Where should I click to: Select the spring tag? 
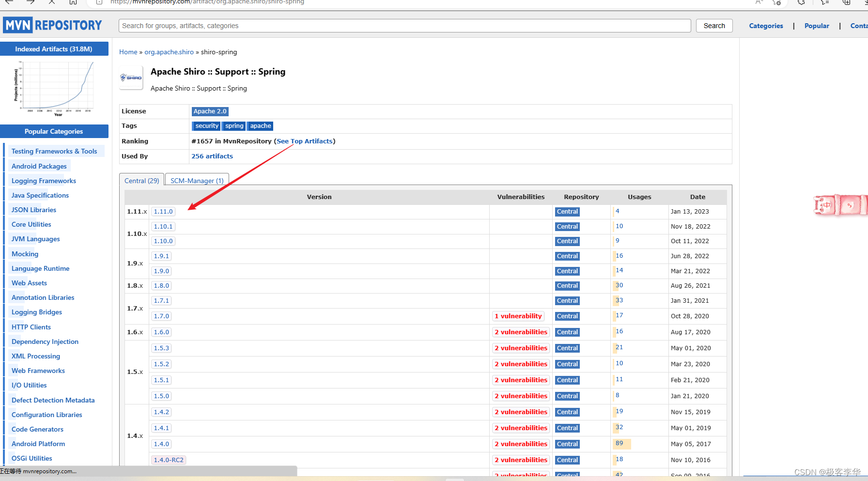pyautogui.click(x=234, y=126)
